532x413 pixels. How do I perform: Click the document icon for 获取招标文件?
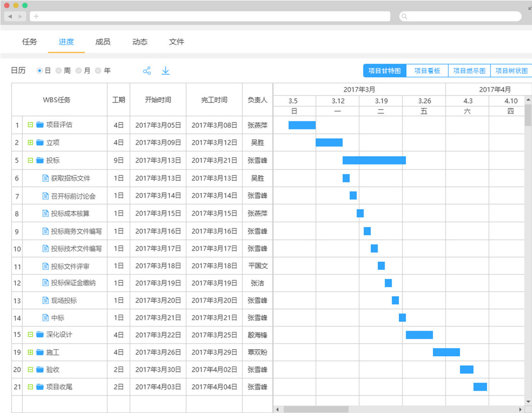coord(45,178)
